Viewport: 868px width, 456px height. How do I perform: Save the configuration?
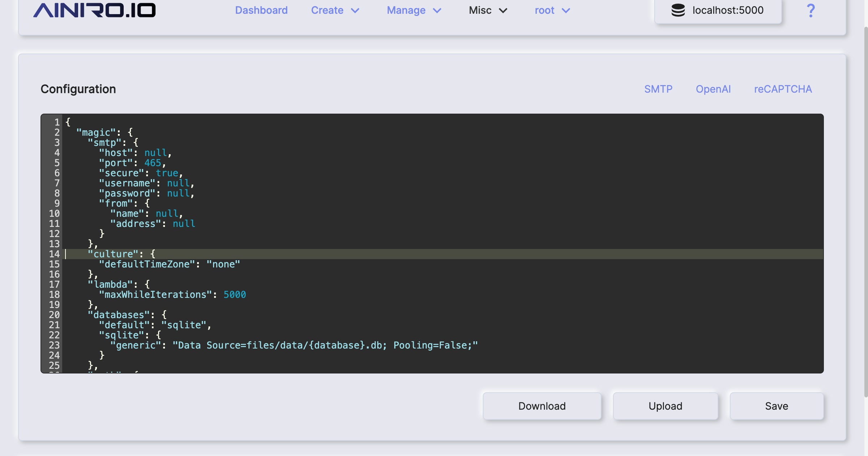coord(776,406)
